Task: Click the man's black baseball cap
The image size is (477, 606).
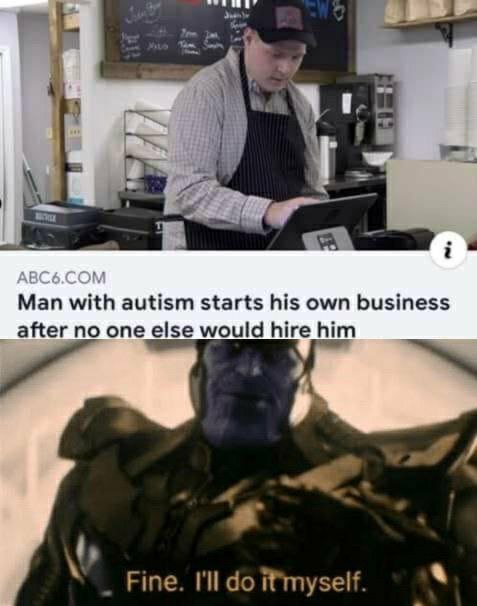Action: (282, 24)
